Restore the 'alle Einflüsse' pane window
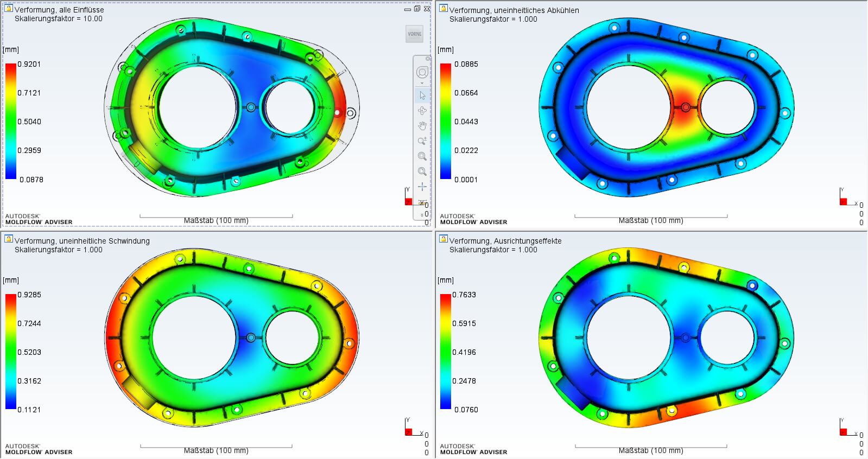The width and height of the screenshot is (868, 459). [x=417, y=9]
